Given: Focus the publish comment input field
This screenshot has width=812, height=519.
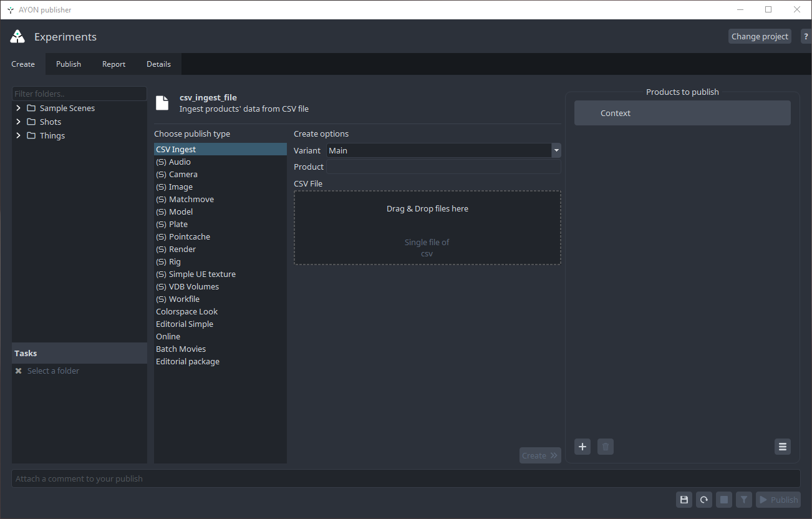Looking at the screenshot, I should pos(405,479).
